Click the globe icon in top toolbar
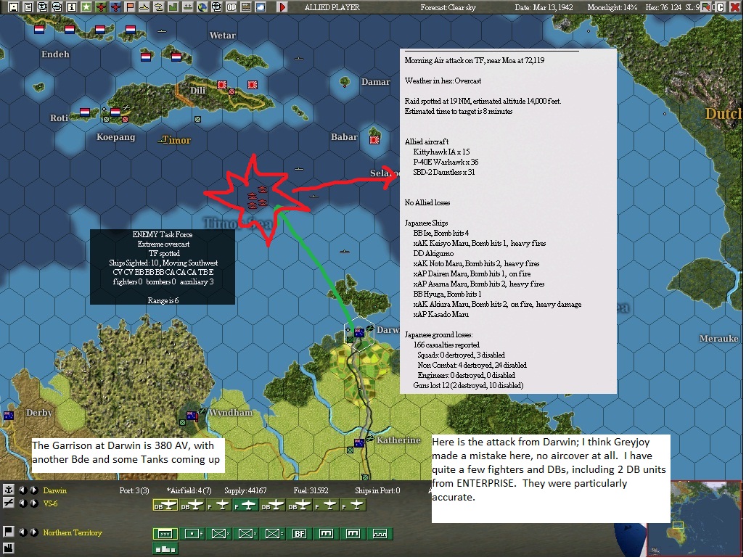Viewport: 746px width, 560px height. (202, 7)
